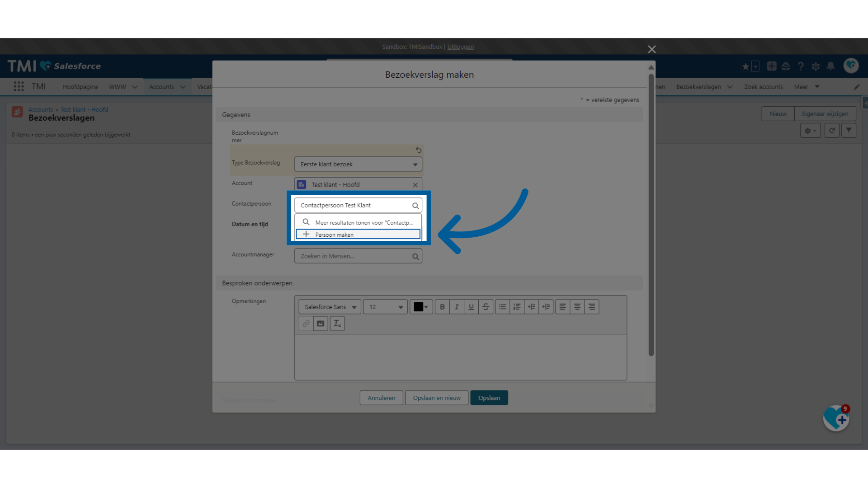Screen dimensions: 868x488
Task: Click the Annuleren button
Action: 381,398
